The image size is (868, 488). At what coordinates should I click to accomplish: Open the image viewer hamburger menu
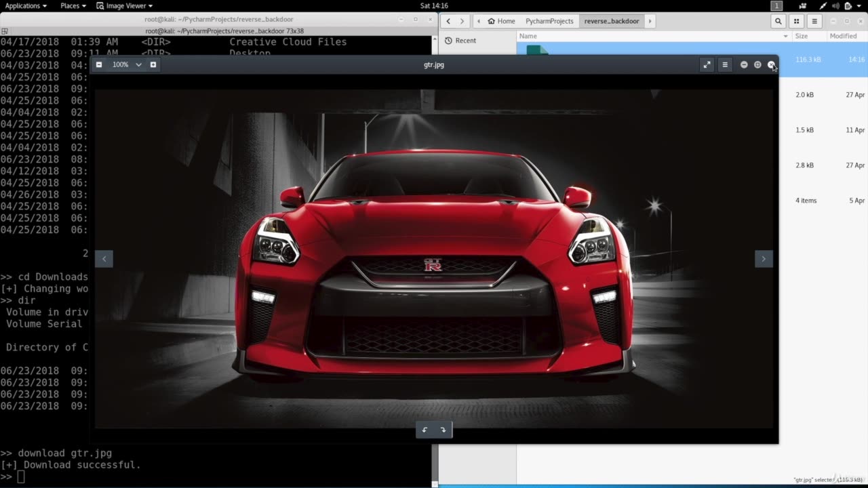[725, 64]
